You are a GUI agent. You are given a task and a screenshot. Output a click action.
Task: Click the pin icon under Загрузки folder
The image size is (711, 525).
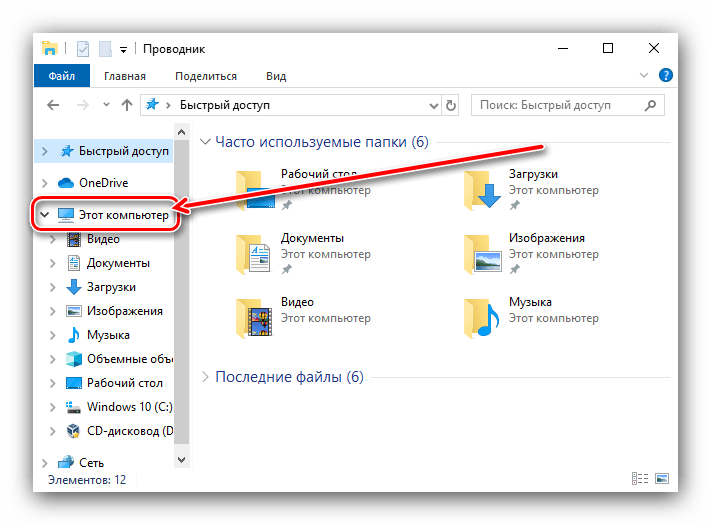pos(514,205)
